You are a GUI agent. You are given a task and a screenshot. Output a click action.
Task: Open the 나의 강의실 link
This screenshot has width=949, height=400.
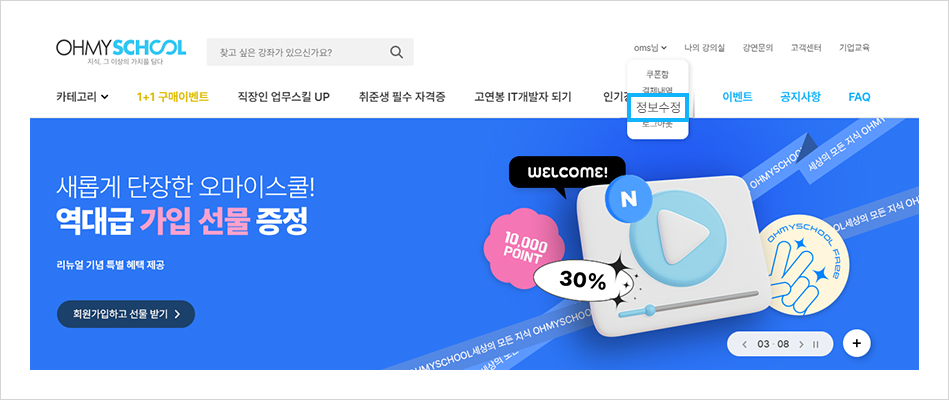704,47
